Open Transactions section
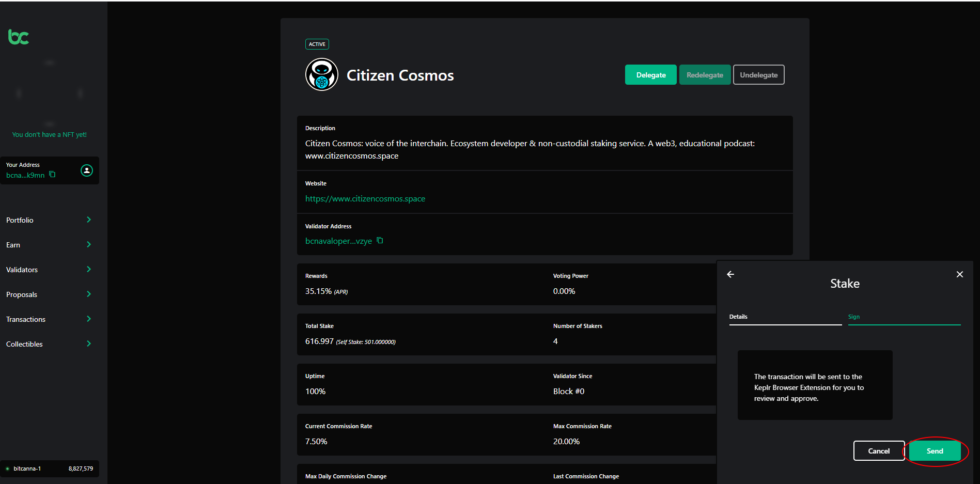Viewport: 980px width, 484px height. (26, 319)
